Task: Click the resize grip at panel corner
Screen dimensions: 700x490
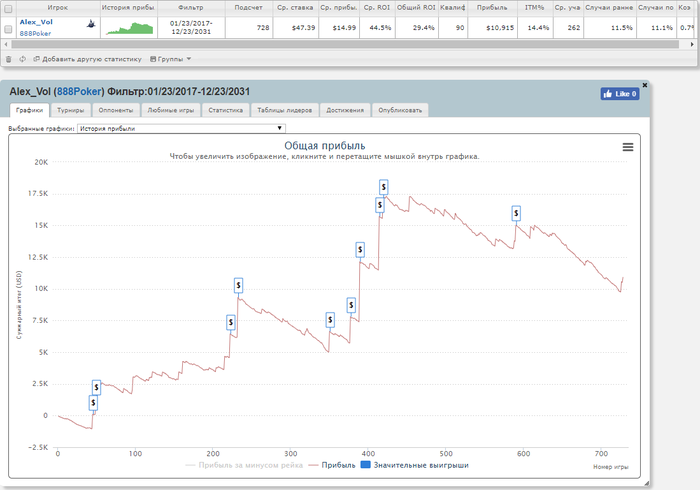Action: [646, 483]
